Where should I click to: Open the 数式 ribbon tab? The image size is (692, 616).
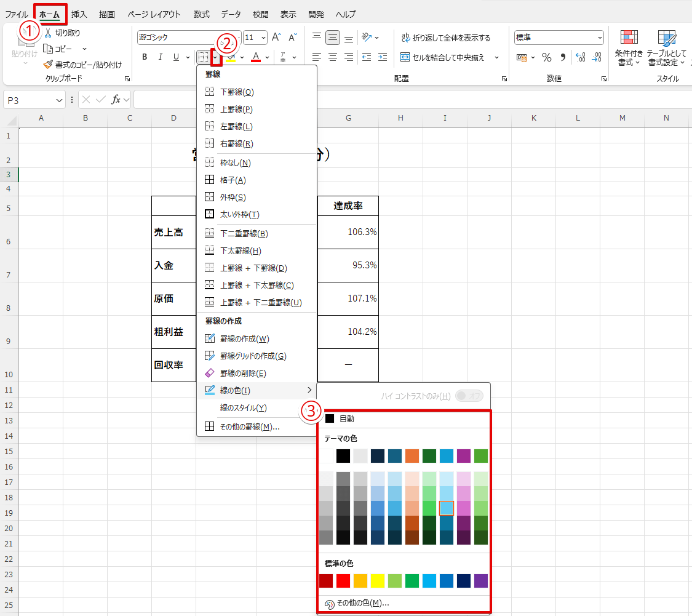point(201,14)
